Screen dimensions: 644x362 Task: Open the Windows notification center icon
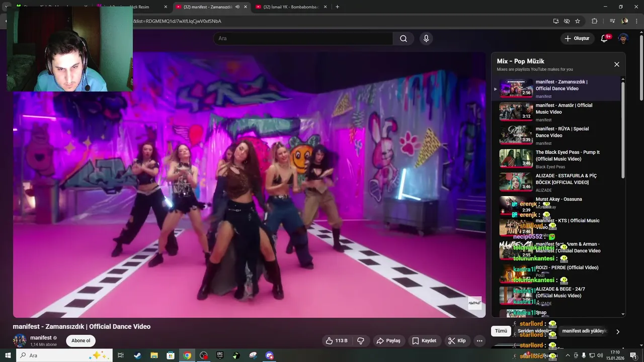(x=633, y=355)
